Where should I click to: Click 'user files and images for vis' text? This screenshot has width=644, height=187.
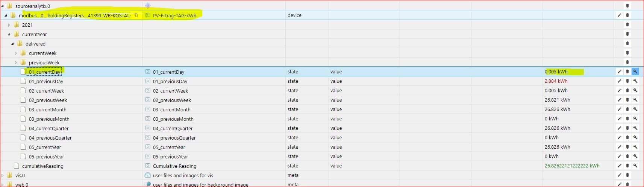click(x=183, y=175)
